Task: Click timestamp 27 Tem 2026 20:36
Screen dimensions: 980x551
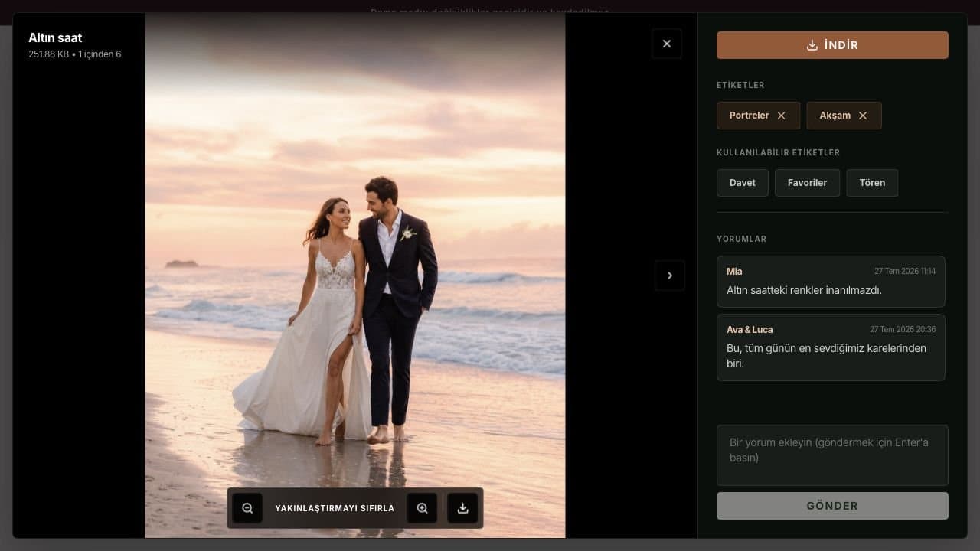Action: tap(903, 329)
